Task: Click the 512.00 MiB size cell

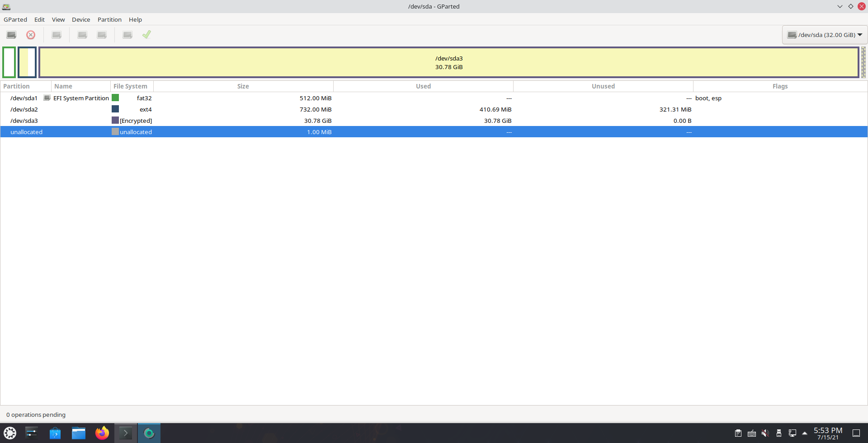Action: click(316, 98)
